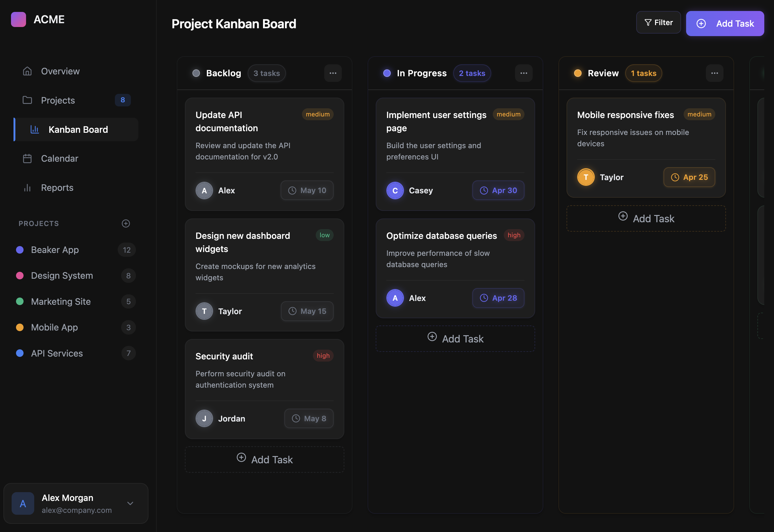Click Jordan's avatar on Security audit card
The image size is (774, 532).
(x=204, y=418)
